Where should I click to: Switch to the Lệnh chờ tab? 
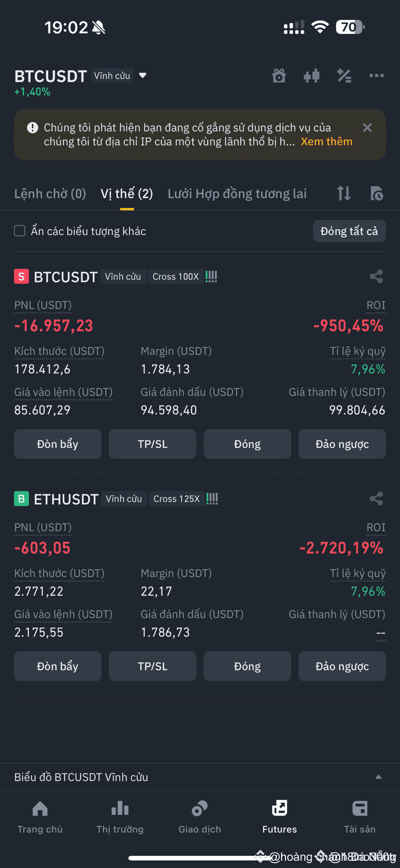(x=50, y=193)
